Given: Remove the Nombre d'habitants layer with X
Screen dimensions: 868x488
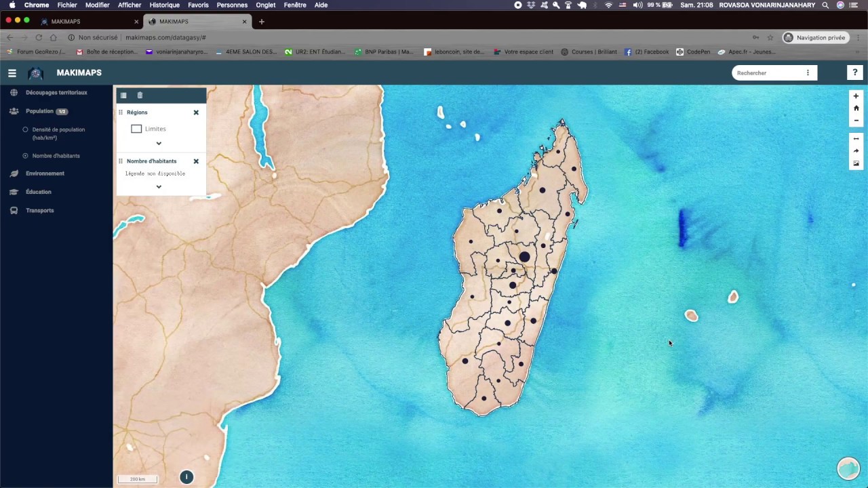Looking at the screenshot, I should (196, 161).
